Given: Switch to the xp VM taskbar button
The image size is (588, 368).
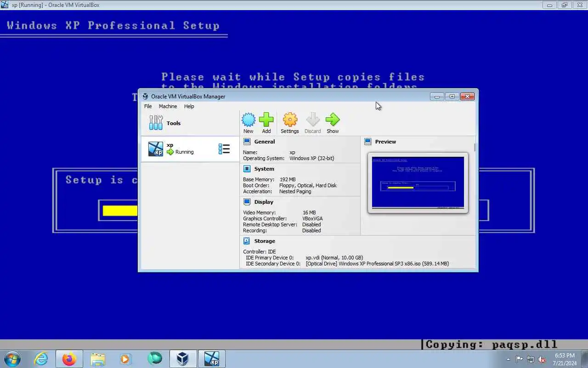Looking at the screenshot, I should coord(212,359).
